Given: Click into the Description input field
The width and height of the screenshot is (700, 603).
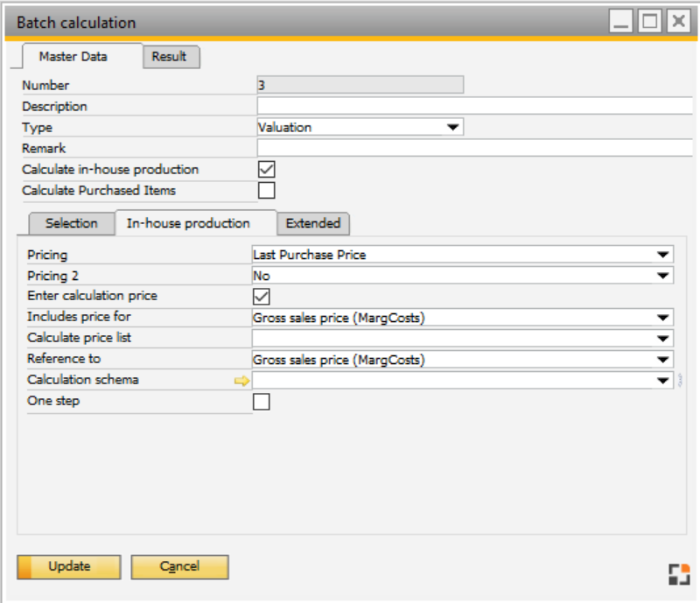Looking at the screenshot, I should pos(474,107).
